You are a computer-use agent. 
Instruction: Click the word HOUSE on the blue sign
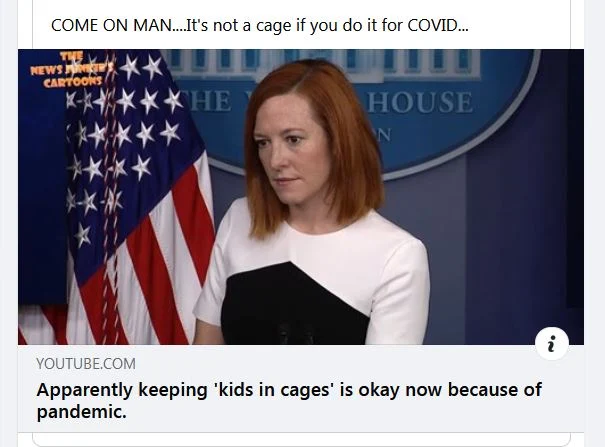[419, 102]
